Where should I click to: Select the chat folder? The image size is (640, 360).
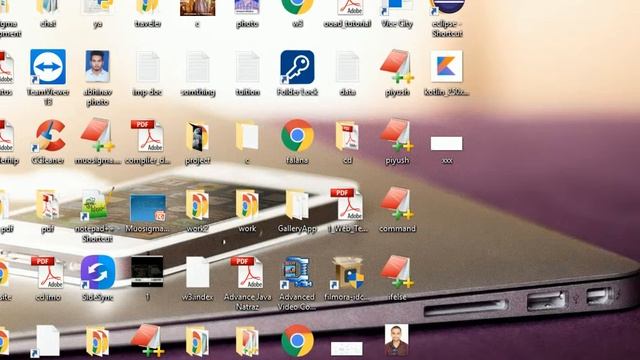48,7
